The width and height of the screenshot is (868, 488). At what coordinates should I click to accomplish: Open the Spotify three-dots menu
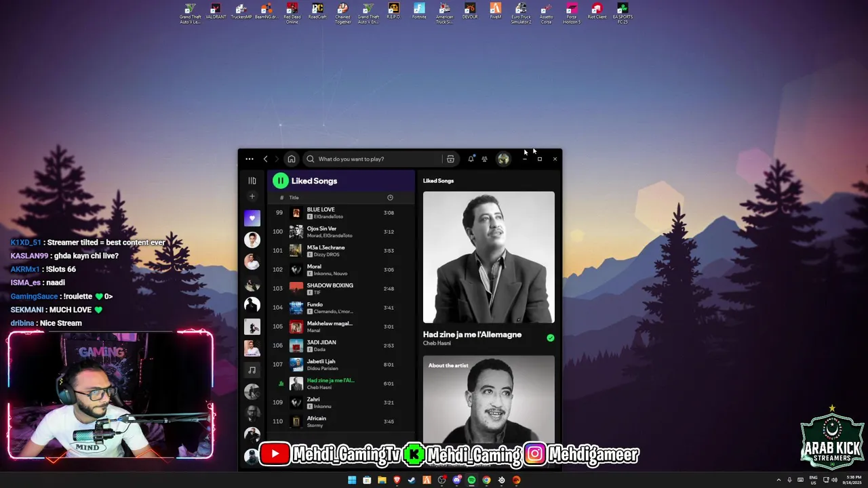click(250, 159)
